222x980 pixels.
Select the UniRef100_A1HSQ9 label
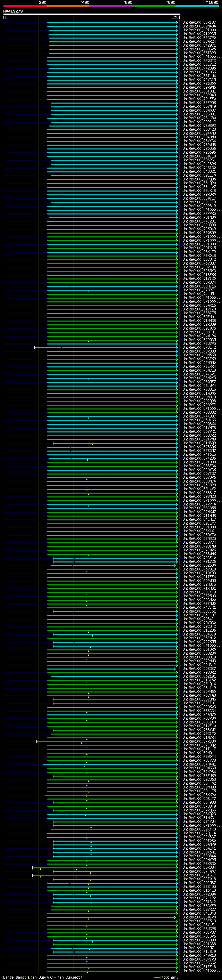pyautogui.click(x=199, y=443)
